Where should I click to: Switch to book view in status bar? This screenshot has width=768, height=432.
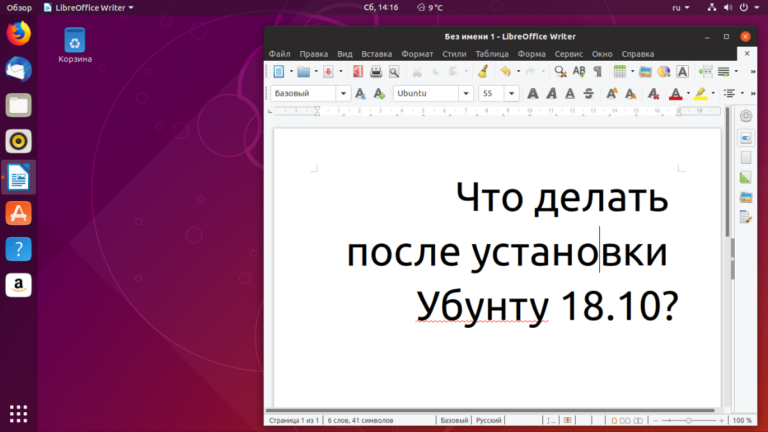638,420
